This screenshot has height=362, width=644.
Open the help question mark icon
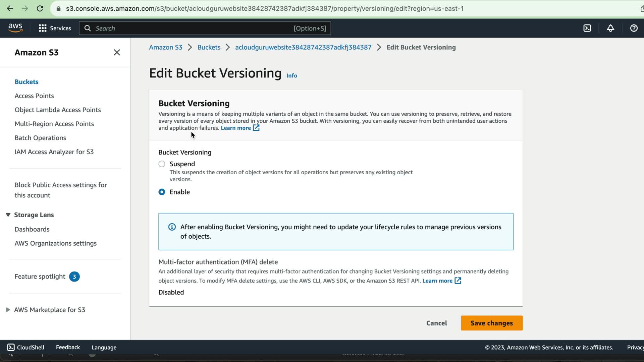pyautogui.click(x=634, y=28)
